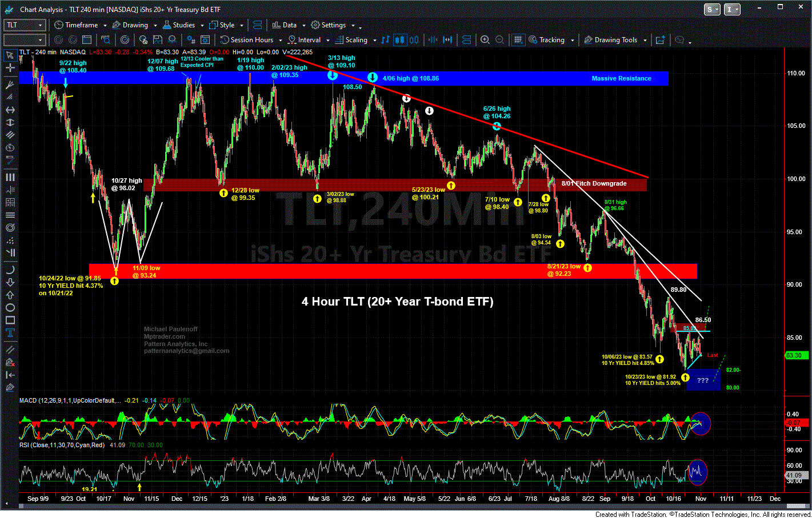
Task: Click the Scaling button
Action: [x=351, y=40]
